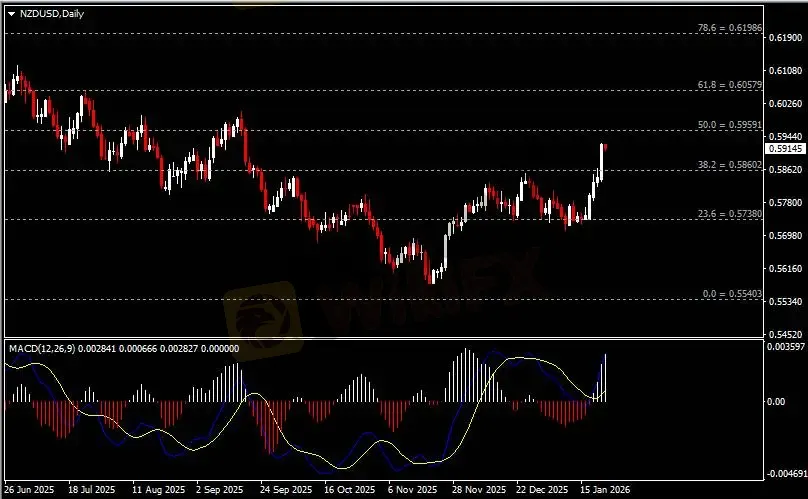Screen dimensions: 808x499
Task: Click the current price tag 0.59145
Action: [x=785, y=148]
